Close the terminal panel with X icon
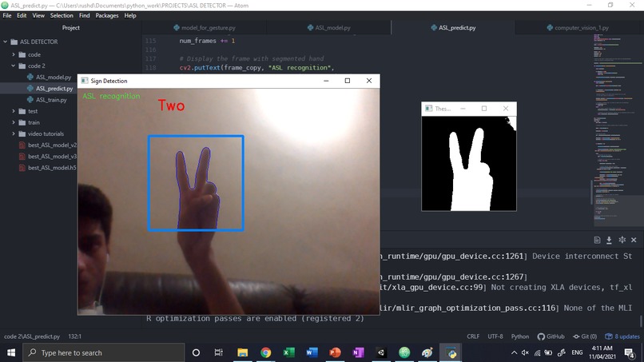This screenshot has width=644, height=362. (634, 240)
